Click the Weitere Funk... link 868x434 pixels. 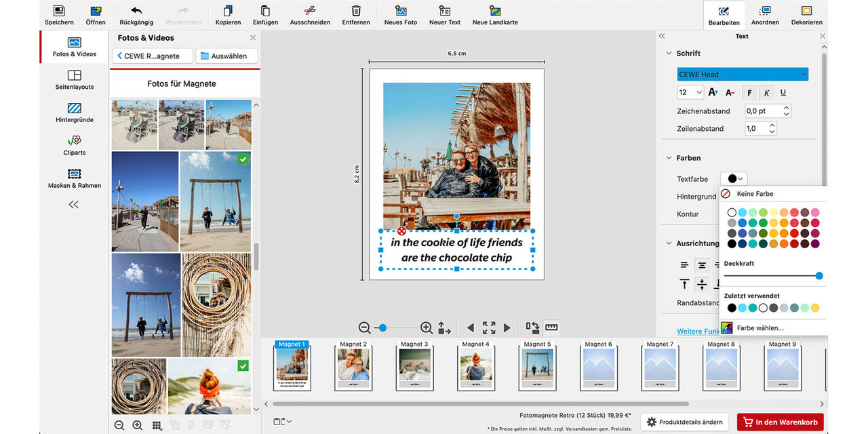point(698,332)
